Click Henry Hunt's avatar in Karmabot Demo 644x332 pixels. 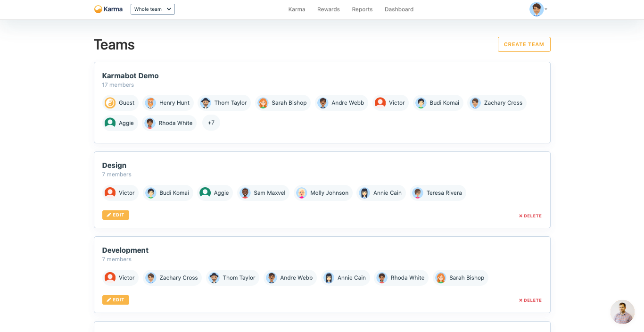click(150, 103)
